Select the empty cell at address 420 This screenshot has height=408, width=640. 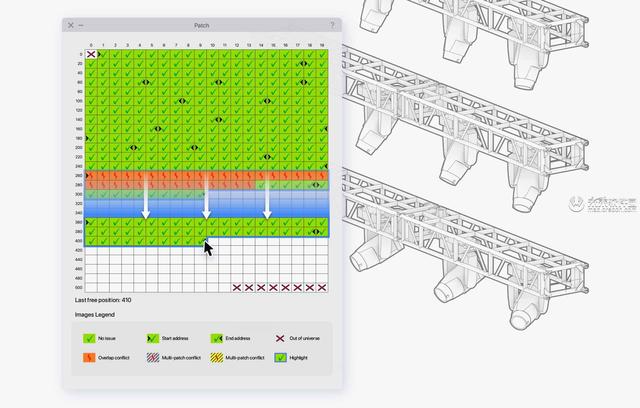click(91, 251)
